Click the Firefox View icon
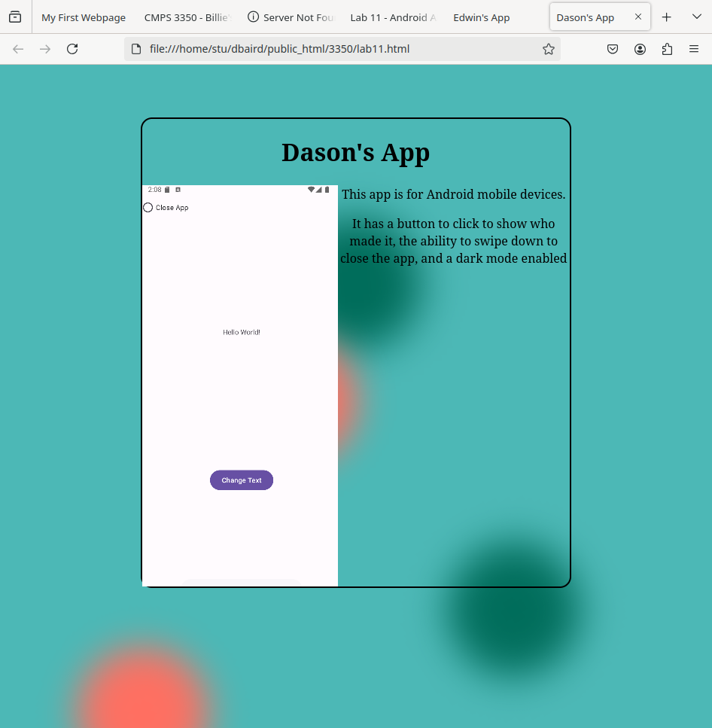 pyautogui.click(x=15, y=17)
